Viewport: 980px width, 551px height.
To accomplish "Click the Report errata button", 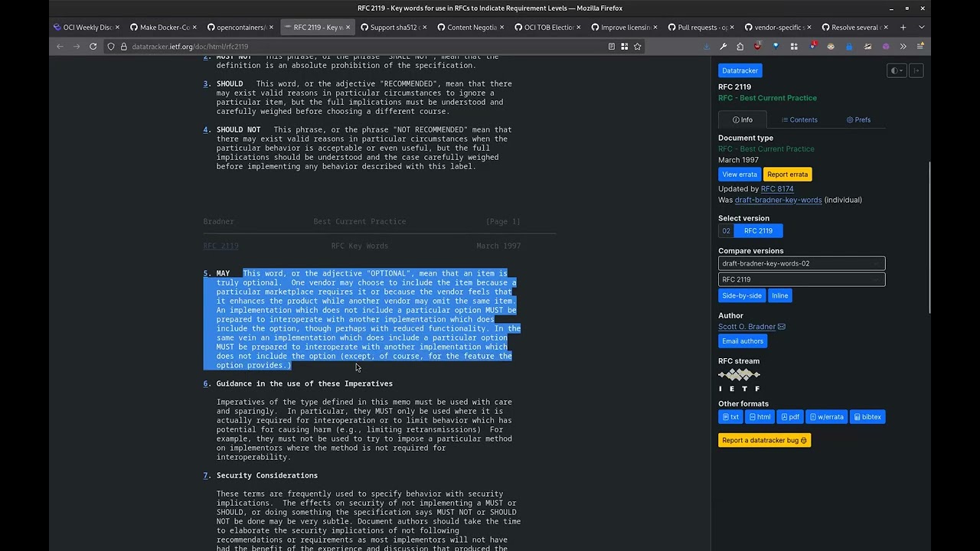I will (x=787, y=174).
